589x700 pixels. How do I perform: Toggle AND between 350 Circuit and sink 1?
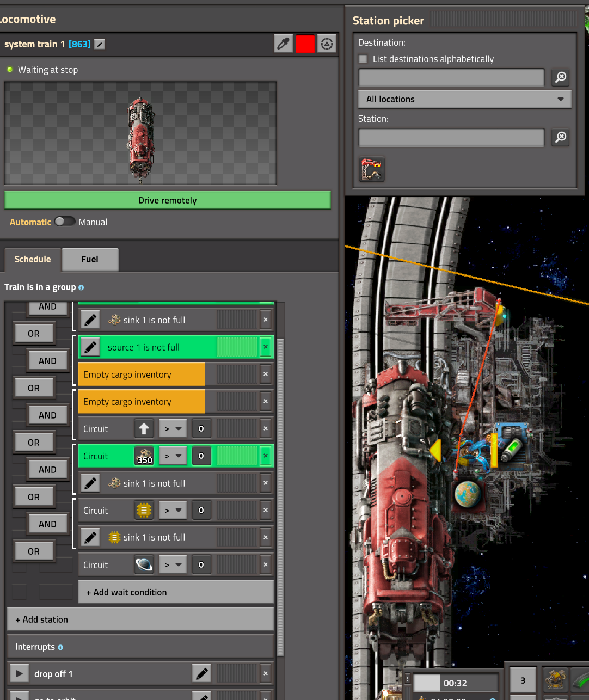pyautogui.click(x=47, y=470)
